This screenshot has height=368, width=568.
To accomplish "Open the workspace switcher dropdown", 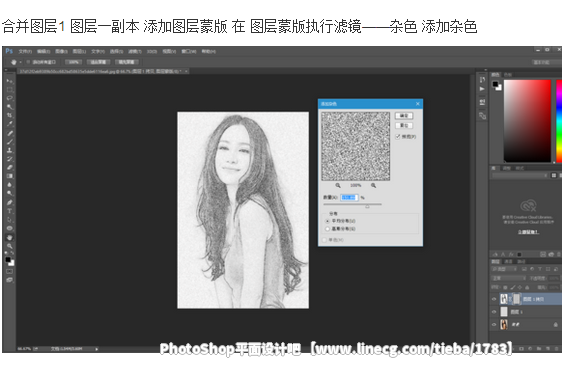I will (x=546, y=62).
